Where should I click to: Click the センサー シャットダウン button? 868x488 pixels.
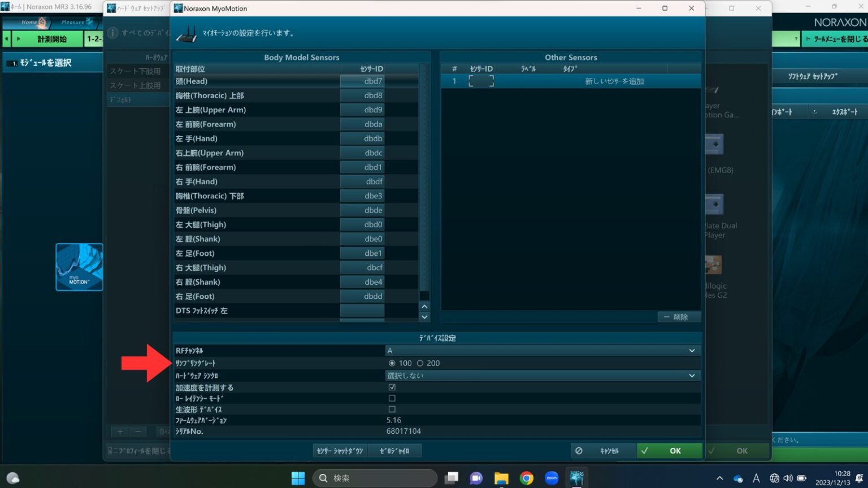[339, 450]
